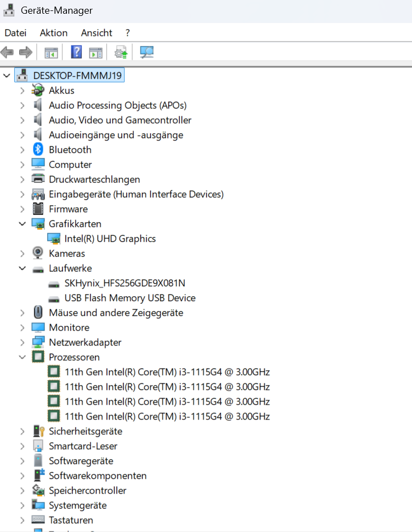Click the Sicherheitsgeräte key icon
412x532 pixels.
click(x=39, y=431)
